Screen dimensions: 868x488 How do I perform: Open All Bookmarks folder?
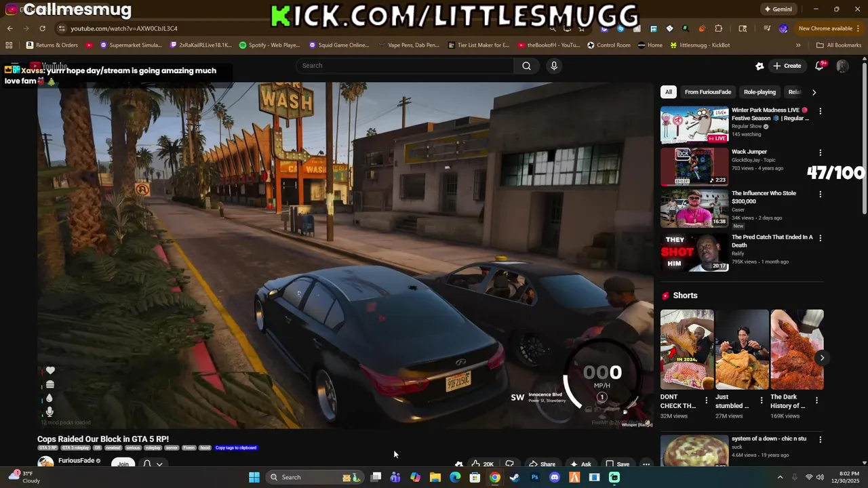click(x=839, y=45)
